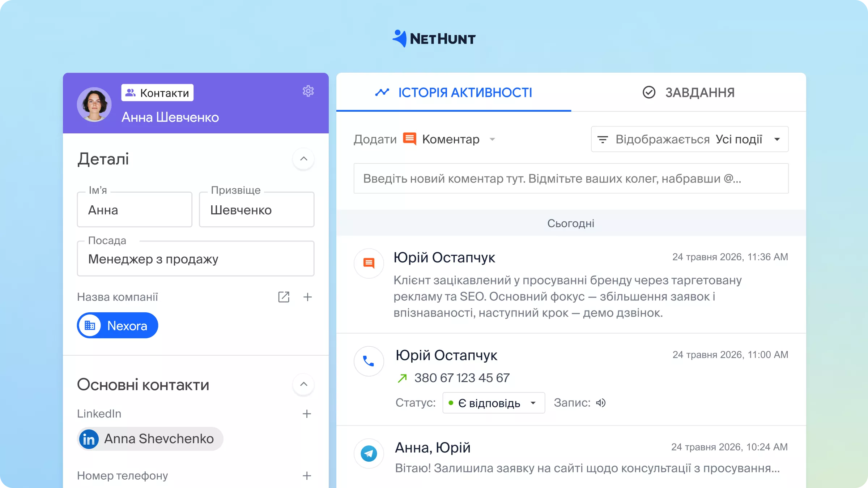This screenshot has width=868, height=488.
Task: Edit the Посада field
Action: (x=196, y=259)
